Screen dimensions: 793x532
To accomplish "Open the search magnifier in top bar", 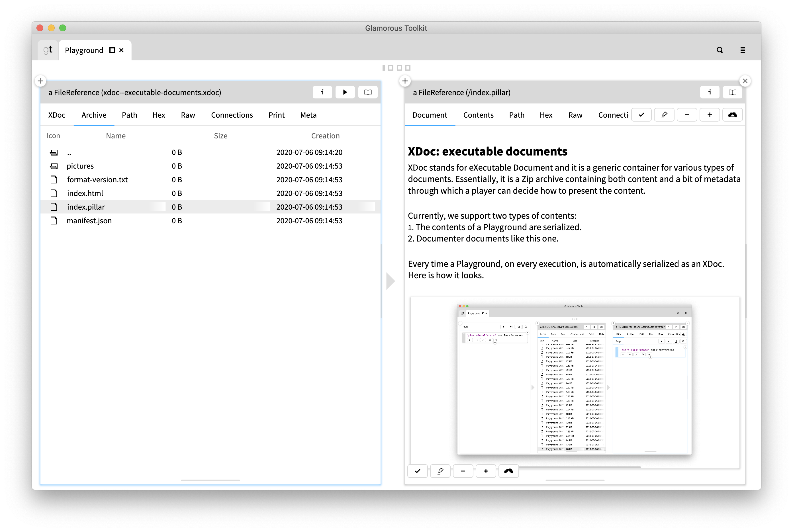I will pyautogui.click(x=720, y=50).
